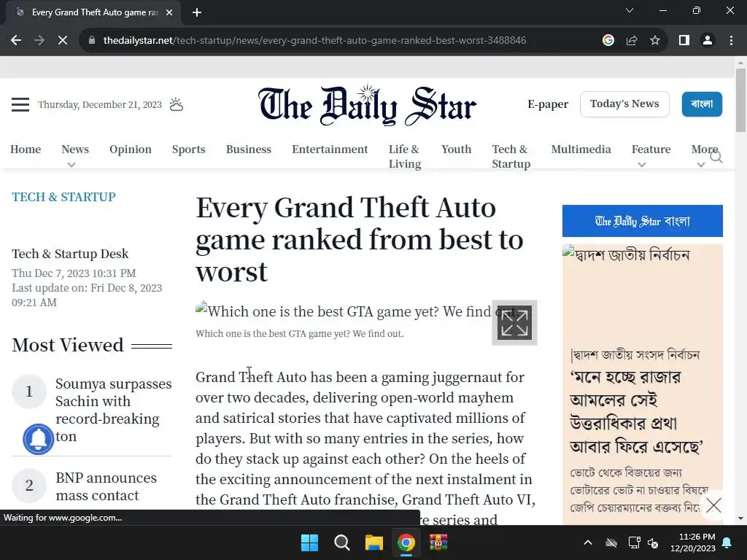Open WinRAR taskbar icon

438,542
